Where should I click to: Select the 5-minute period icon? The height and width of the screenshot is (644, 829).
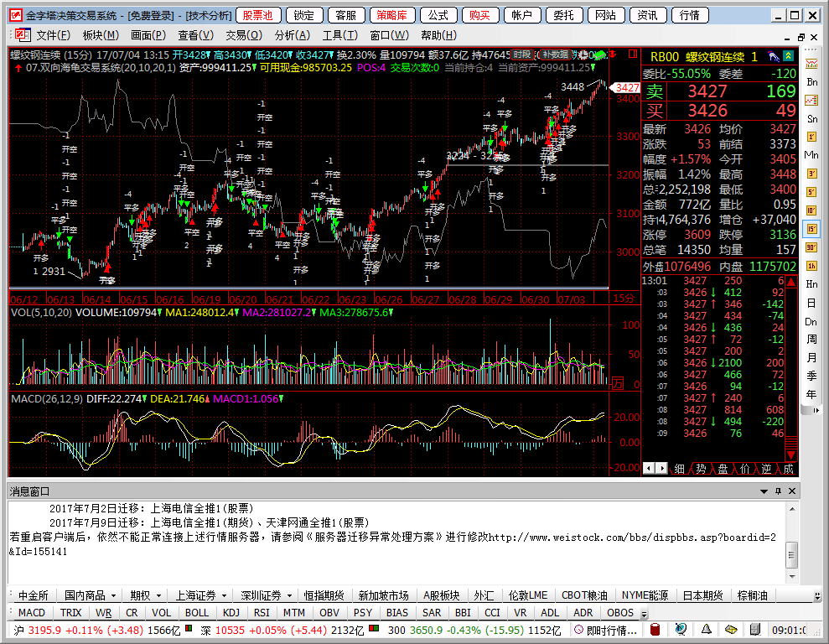811,192
